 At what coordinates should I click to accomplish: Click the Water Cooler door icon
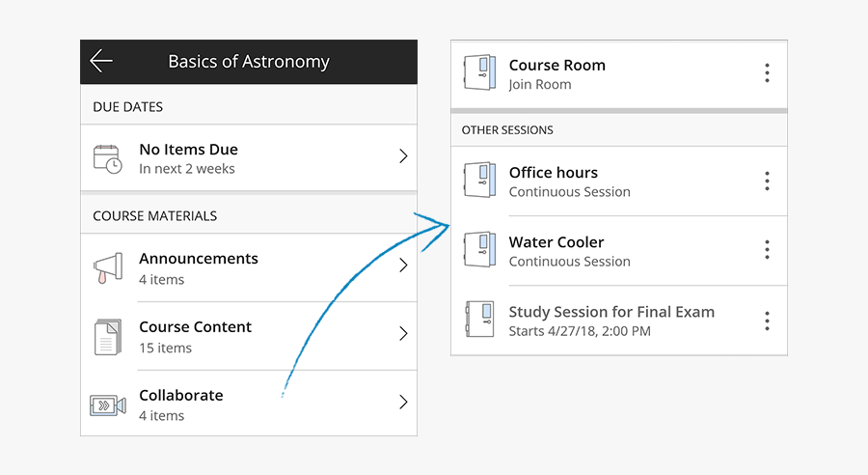click(479, 250)
